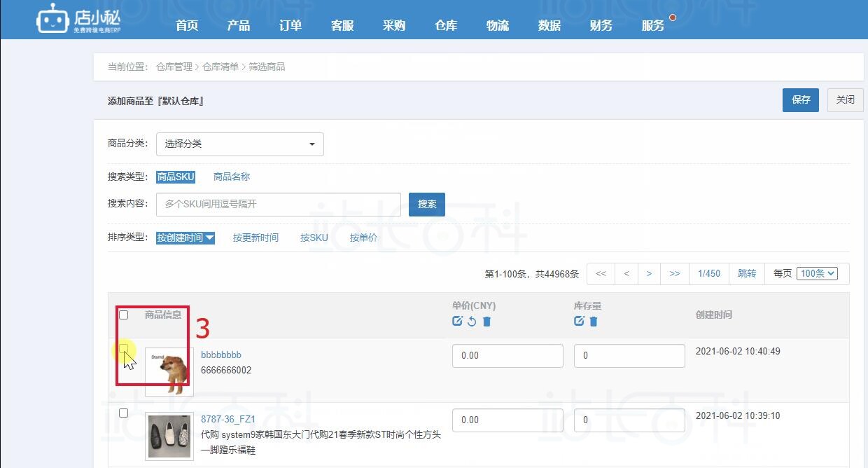Check the checkbox for product bbbbbbbb
This screenshot has height=468, width=868.
coord(124,348)
